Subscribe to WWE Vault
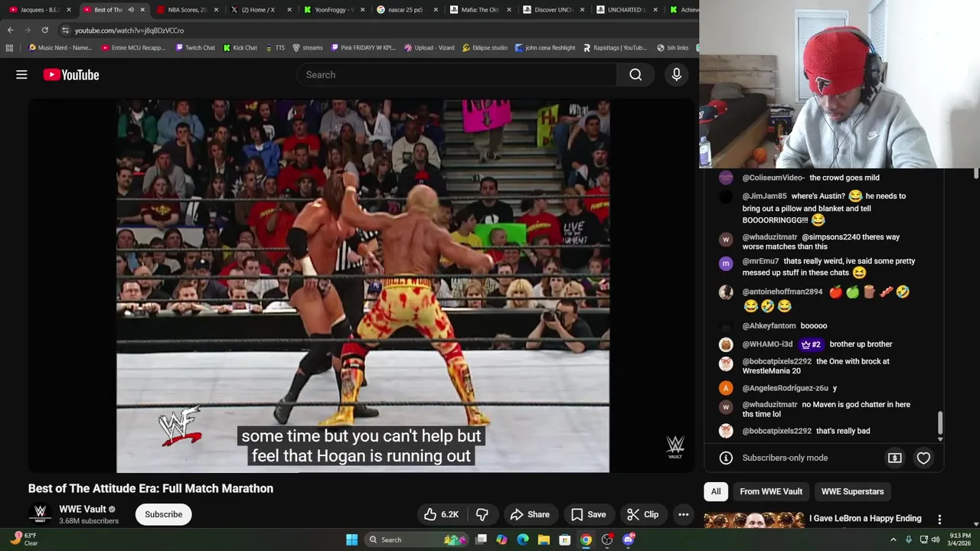This screenshot has width=980, height=551. pyautogui.click(x=163, y=514)
